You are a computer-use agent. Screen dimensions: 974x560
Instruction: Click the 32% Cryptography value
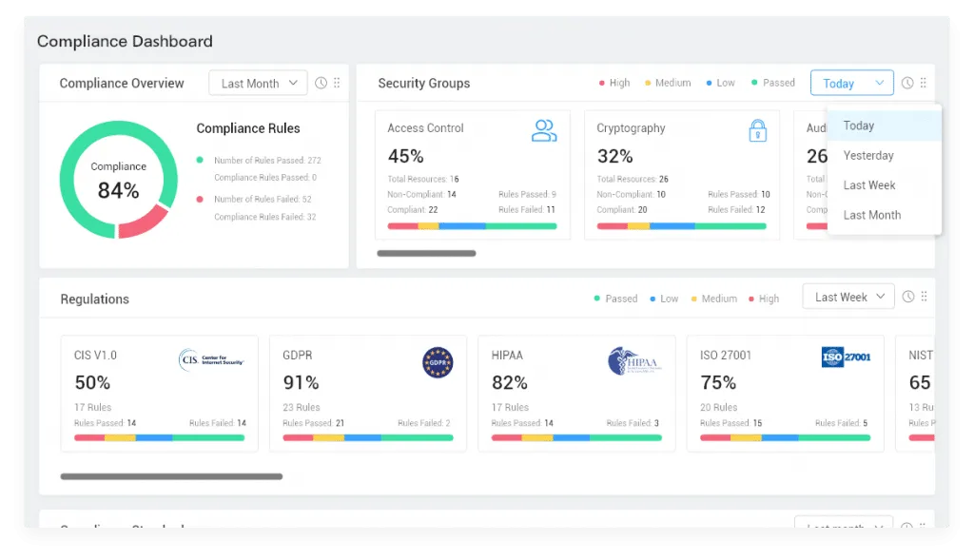pyautogui.click(x=615, y=156)
